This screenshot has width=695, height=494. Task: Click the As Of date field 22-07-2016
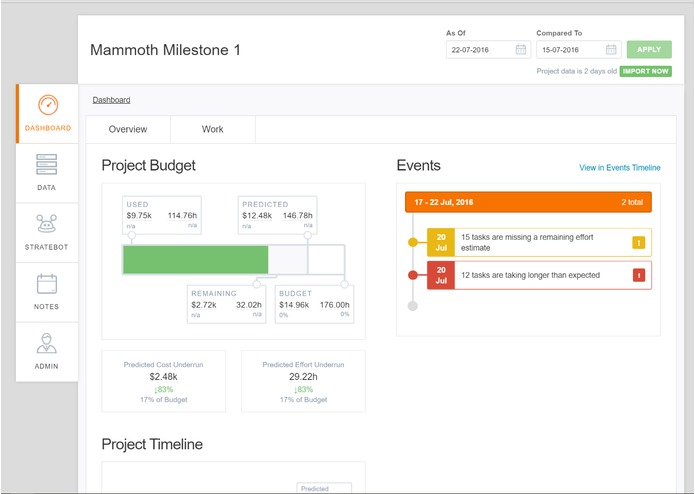488,50
